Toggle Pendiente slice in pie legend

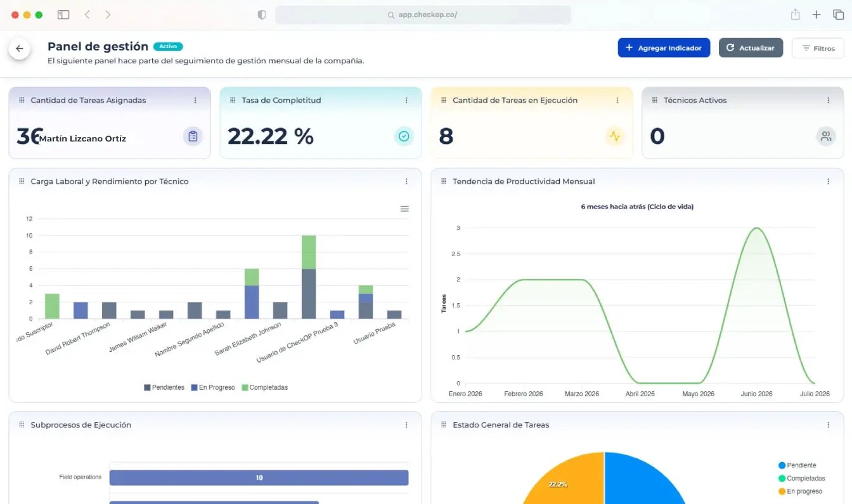pos(797,465)
